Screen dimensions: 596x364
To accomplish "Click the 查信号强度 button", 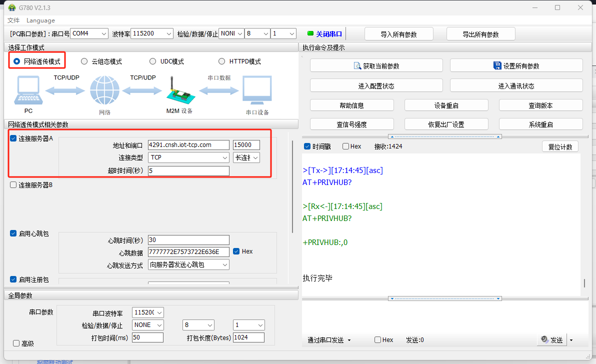I will 351,124.
